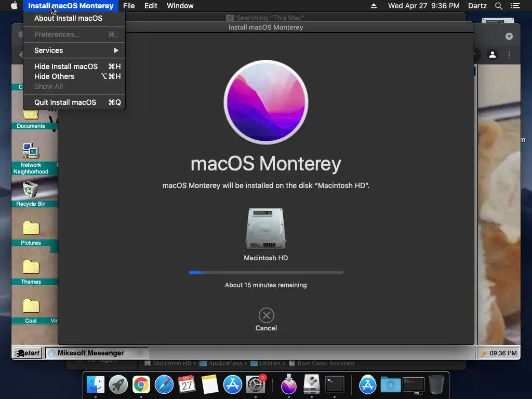Choose Quit Install macOS
This screenshot has height=399, width=532.
[74, 102]
